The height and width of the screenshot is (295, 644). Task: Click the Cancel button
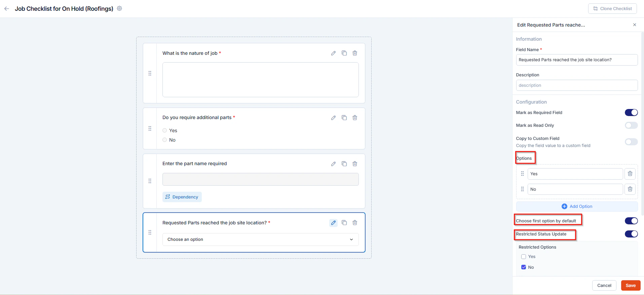click(x=604, y=286)
